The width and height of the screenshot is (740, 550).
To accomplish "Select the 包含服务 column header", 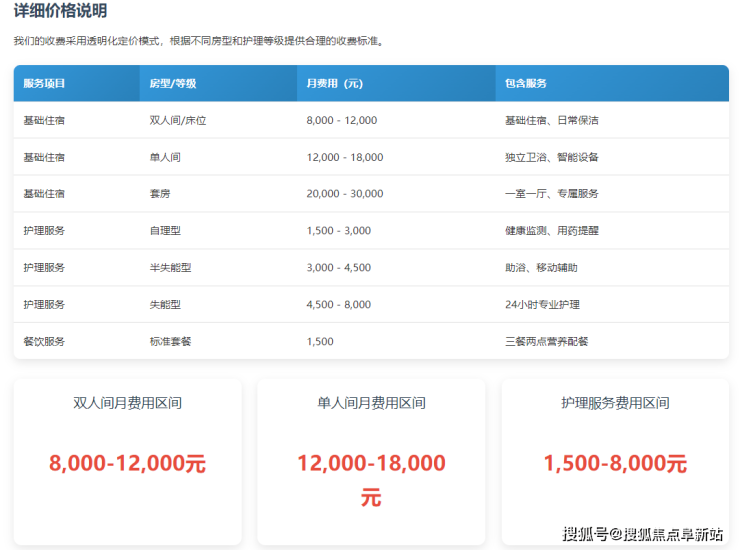I will click(526, 83).
